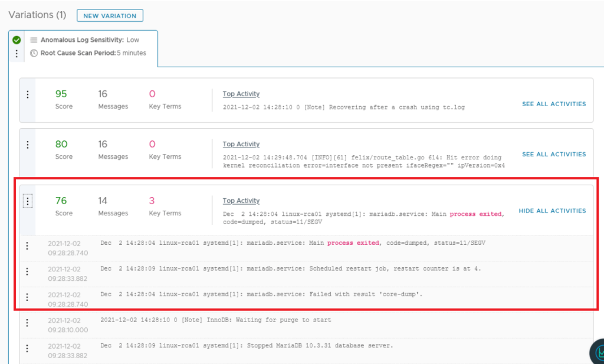
Task: Create a new variation
Action: coord(110,16)
